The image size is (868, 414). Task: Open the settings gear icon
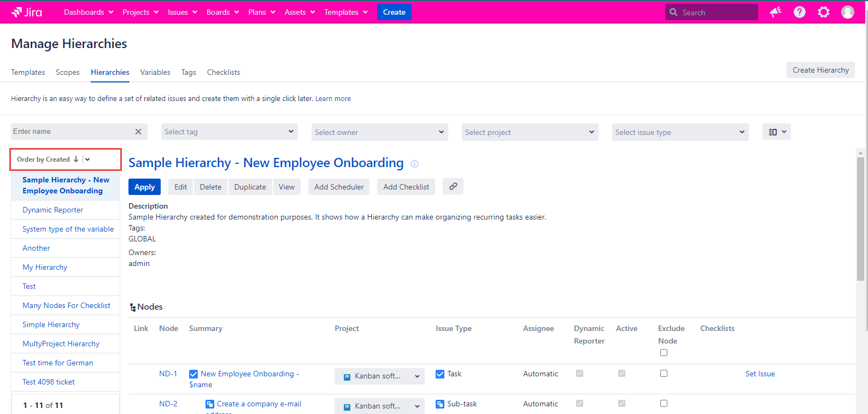click(x=823, y=12)
